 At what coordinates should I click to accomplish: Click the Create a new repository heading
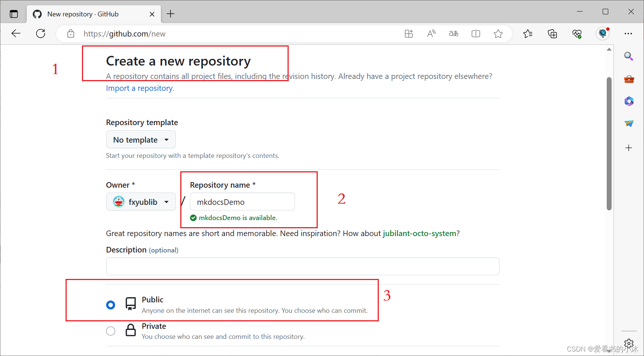click(x=178, y=61)
